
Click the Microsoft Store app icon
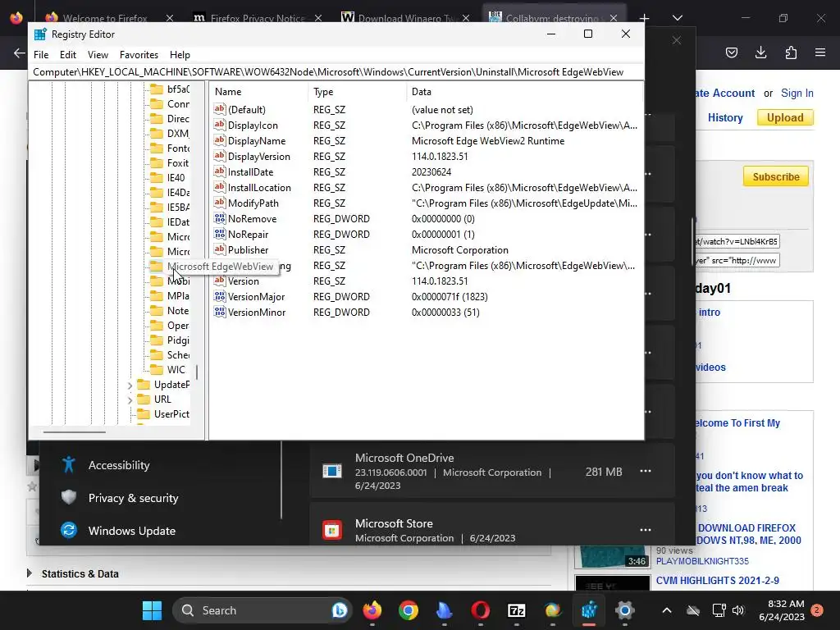click(332, 531)
